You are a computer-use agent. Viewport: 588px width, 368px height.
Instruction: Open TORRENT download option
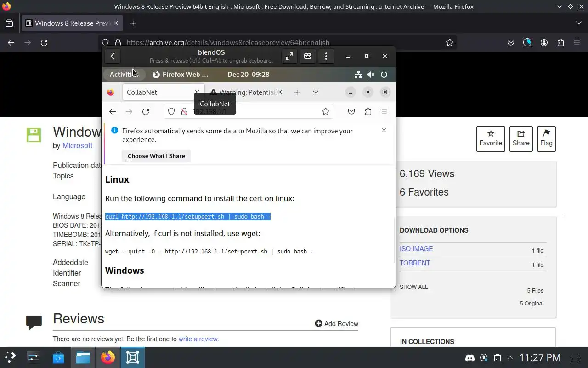pyautogui.click(x=415, y=263)
